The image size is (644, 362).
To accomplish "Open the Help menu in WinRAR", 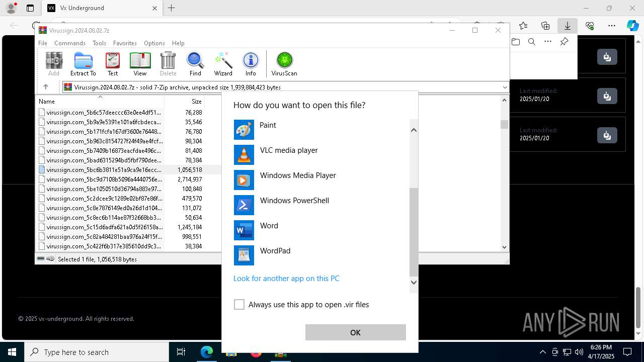I will pyautogui.click(x=178, y=43).
